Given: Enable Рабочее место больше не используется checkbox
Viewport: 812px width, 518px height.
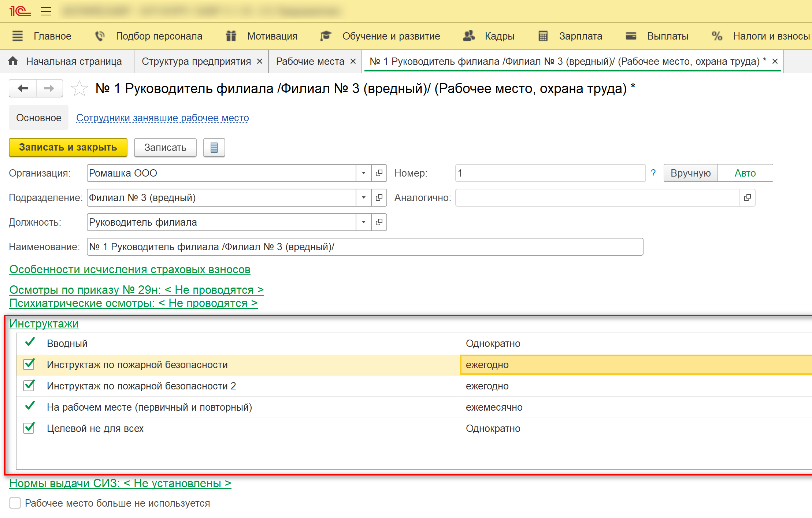Looking at the screenshot, I should [15, 503].
